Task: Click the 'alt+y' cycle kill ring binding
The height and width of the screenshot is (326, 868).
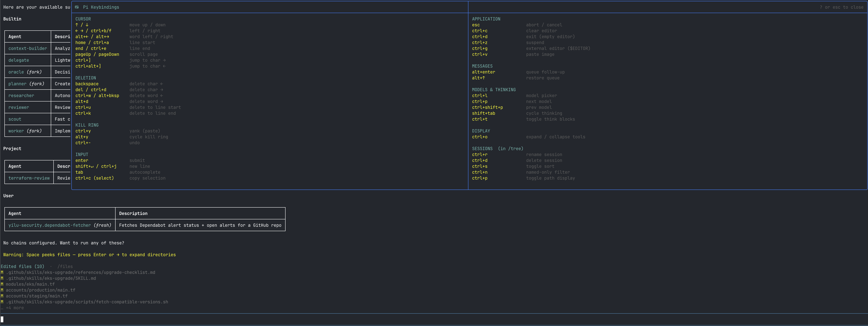Action: point(82,137)
